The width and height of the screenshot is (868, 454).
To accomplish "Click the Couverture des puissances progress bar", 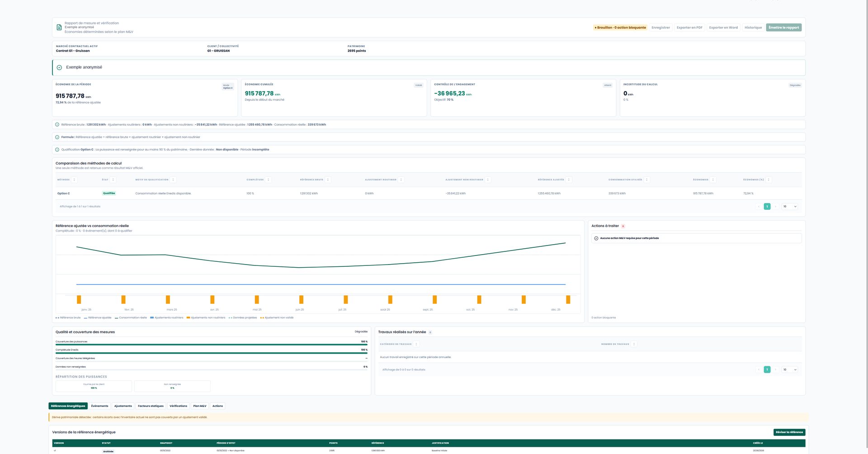I will pyautogui.click(x=212, y=345).
